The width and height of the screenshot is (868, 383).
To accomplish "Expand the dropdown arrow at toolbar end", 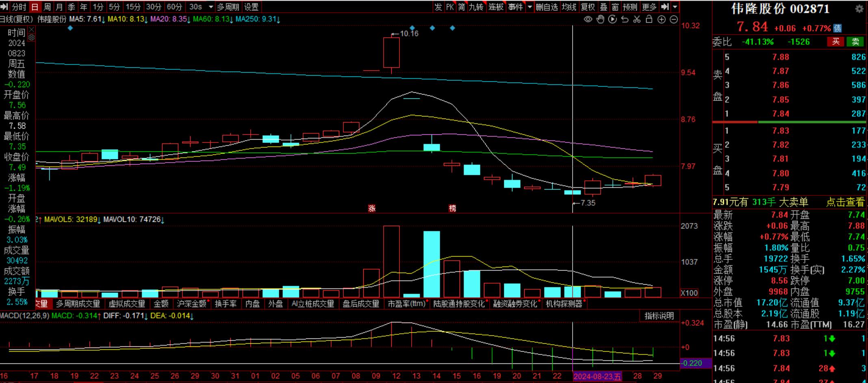I will (675, 7).
